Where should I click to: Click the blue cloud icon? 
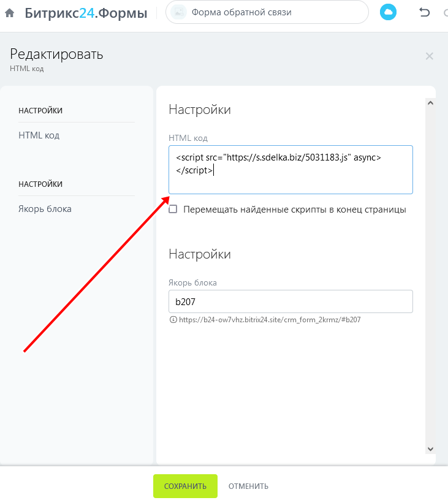(388, 12)
